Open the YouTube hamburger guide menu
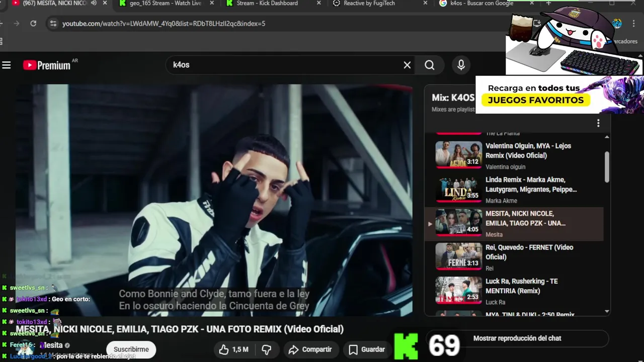This screenshot has width=644, height=362. pos(7,65)
